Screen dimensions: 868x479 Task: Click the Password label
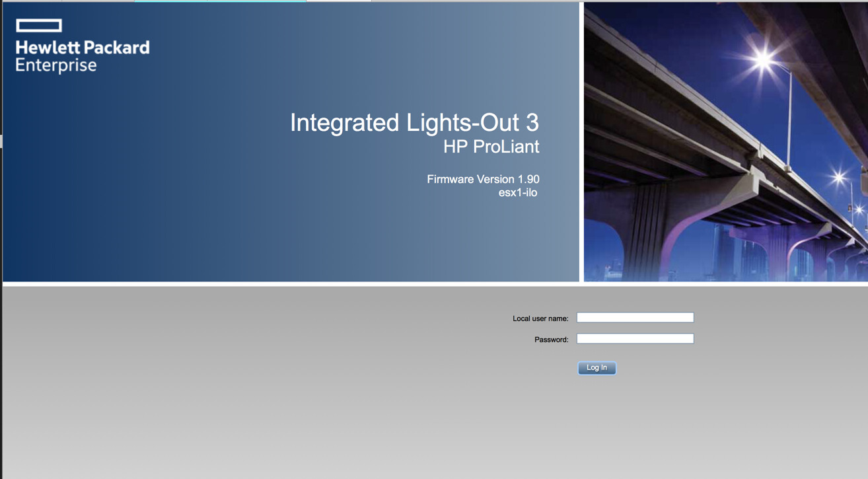(x=551, y=340)
